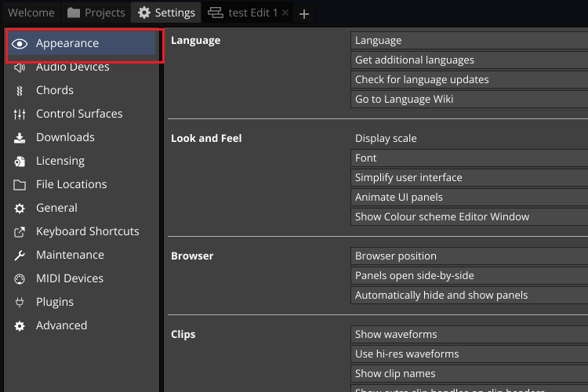The image size is (588, 392).
Task: Toggle the Show waveforms option
Action: click(469, 335)
